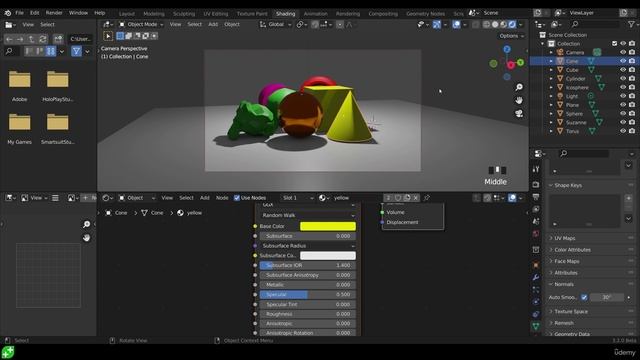Go to parent directory in file browser
The image size is (640, 360).
[x=31, y=39]
